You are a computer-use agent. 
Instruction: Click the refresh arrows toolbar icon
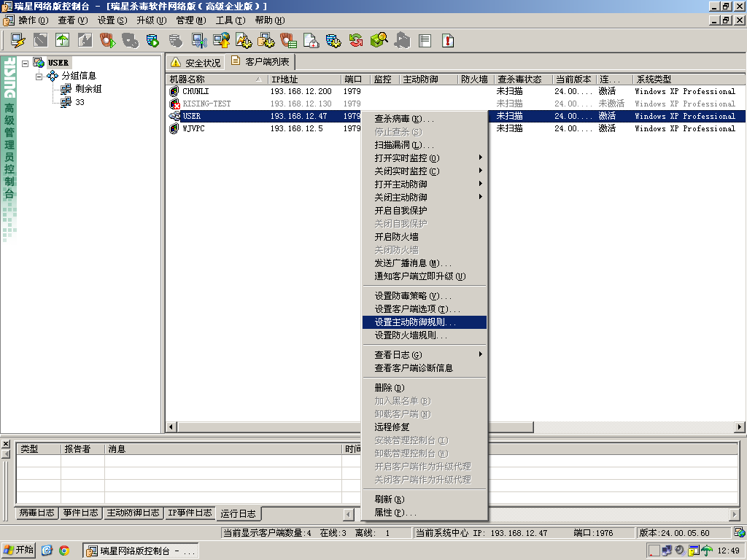tap(356, 40)
